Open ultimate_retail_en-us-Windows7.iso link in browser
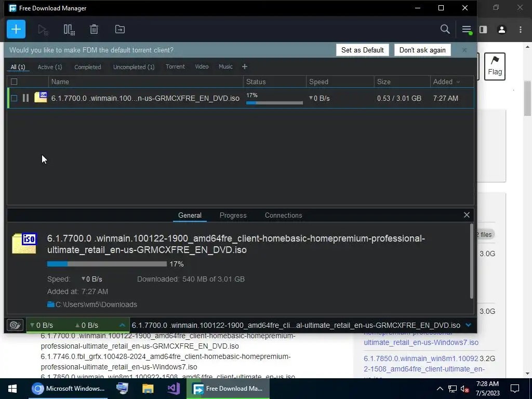 [421, 342]
